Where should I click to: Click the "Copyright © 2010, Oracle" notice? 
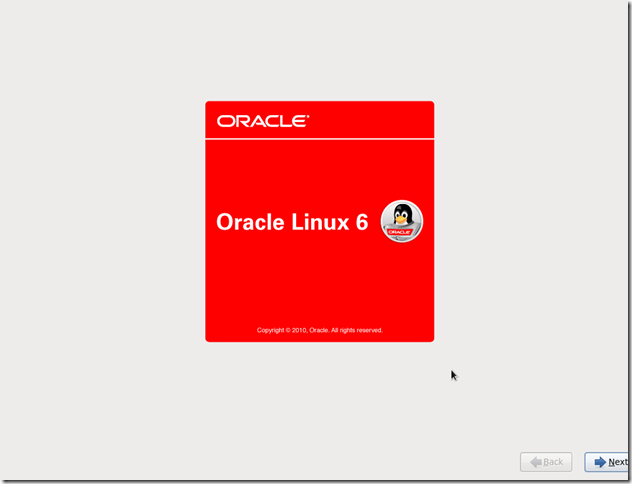click(x=320, y=330)
